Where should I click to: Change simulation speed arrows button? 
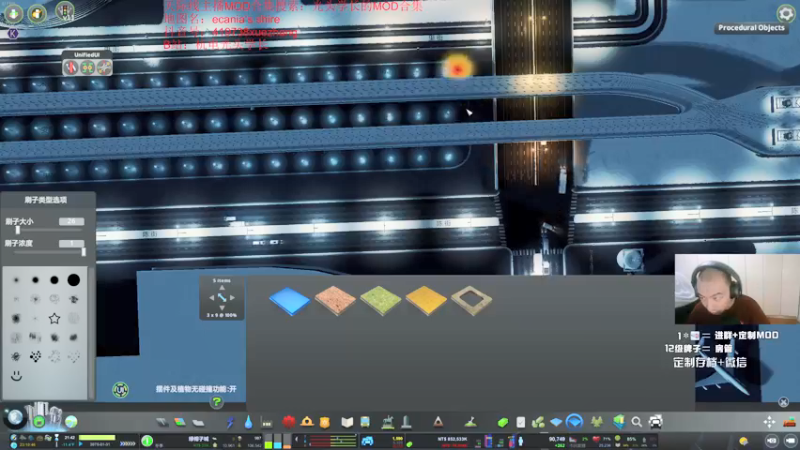[127, 443]
